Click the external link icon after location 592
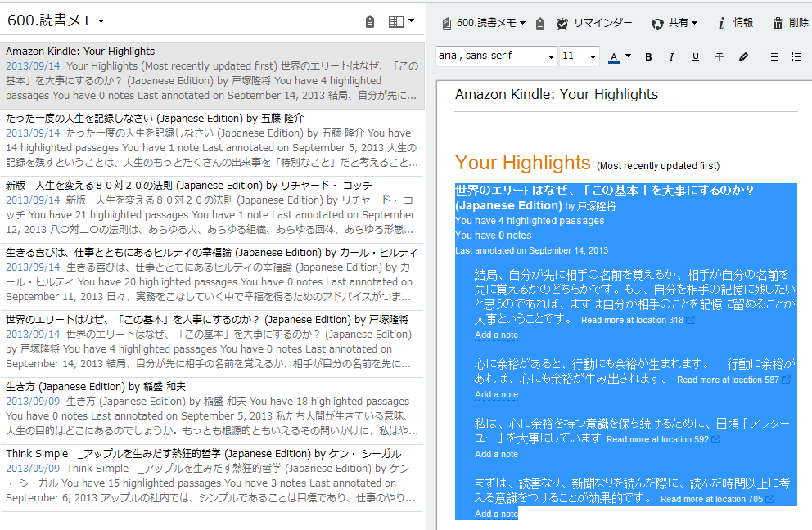The image size is (812, 530). [x=715, y=439]
